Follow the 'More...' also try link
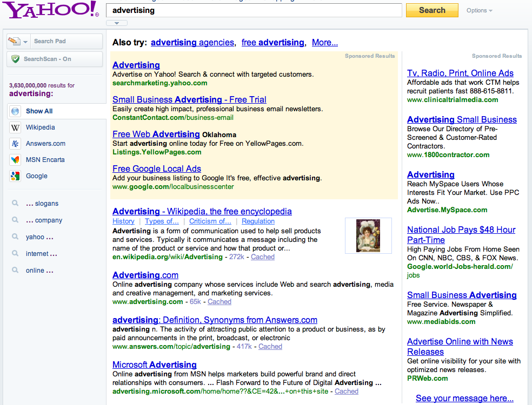The width and height of the screenshot is (532, 405). [x=324, y=43]
